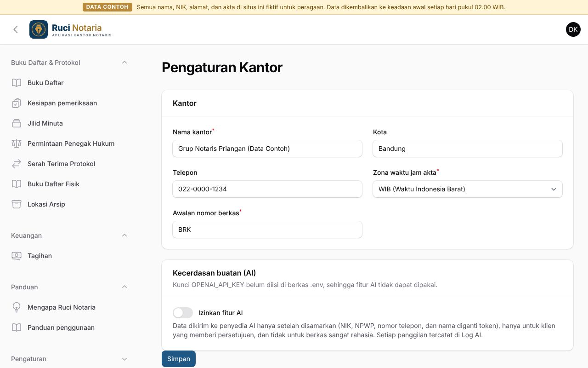Open Serah Terima Protokol in sidebar

pyautogui.click(x=70, y=164)
